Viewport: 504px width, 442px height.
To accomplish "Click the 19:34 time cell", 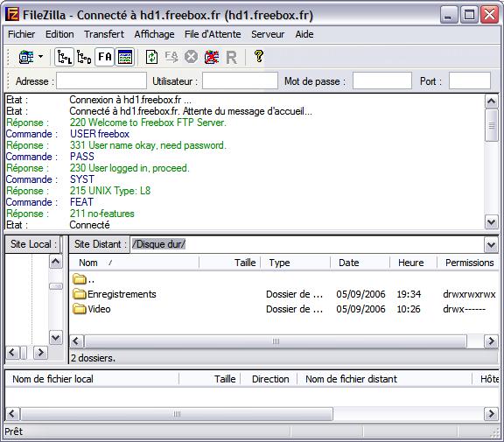I will click(x=409, y=294).
